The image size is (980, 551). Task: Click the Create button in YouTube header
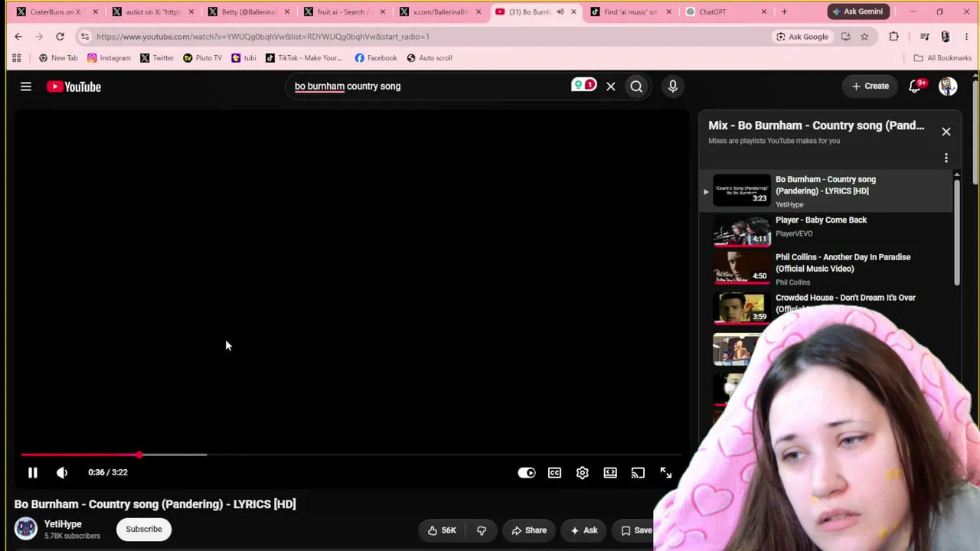871,86
